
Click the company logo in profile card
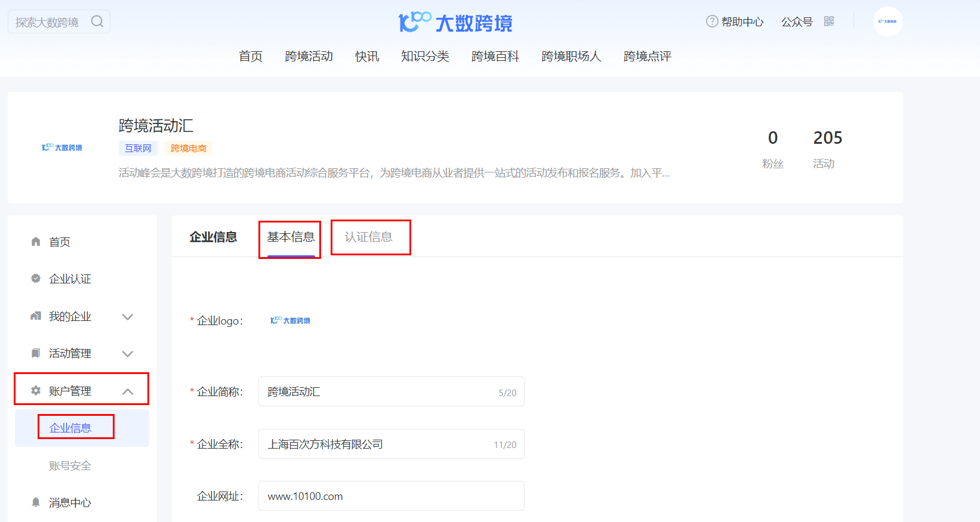click(62, 147)
